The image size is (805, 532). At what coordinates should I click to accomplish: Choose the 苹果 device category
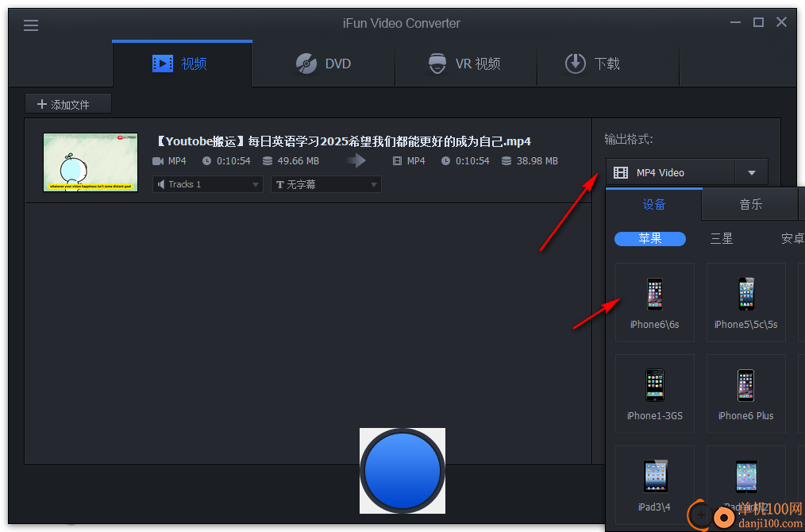coord(650,239)
